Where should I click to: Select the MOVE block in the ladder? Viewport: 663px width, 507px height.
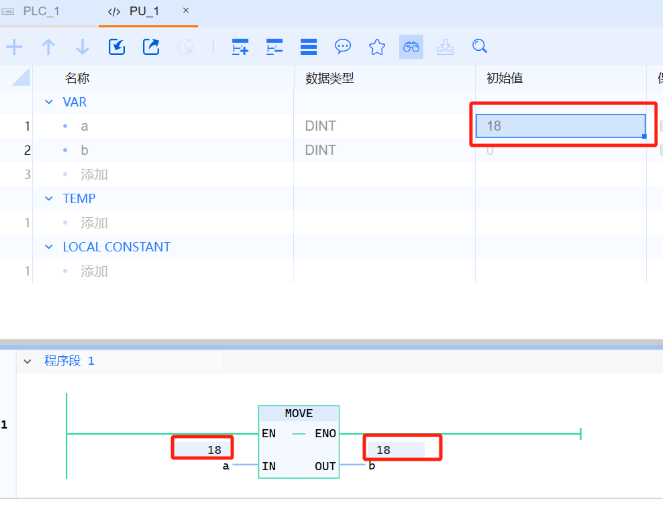click(298, 414)
